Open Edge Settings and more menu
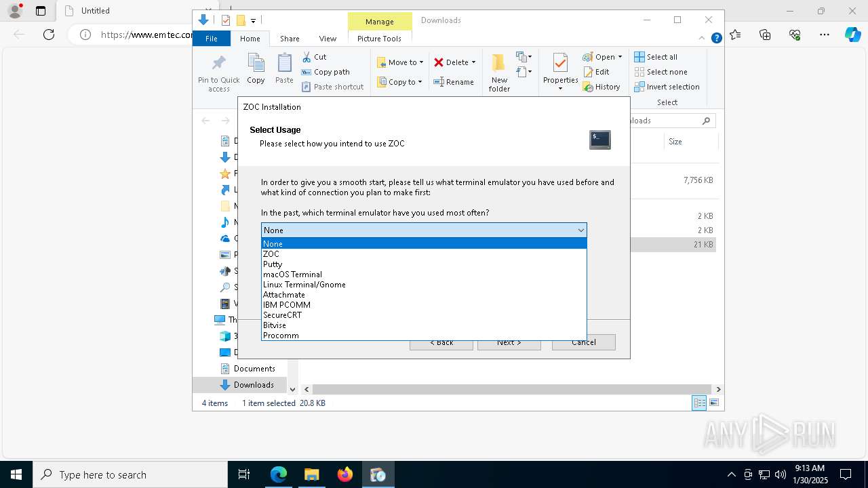Image resolution: width=868 pixels, height=488 pixels. (824, 35)
